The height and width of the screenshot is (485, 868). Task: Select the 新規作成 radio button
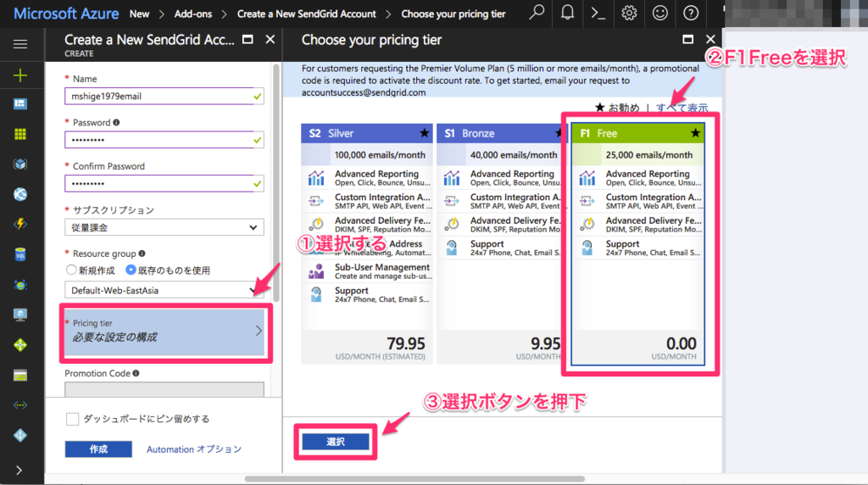[x=71, y=270]
